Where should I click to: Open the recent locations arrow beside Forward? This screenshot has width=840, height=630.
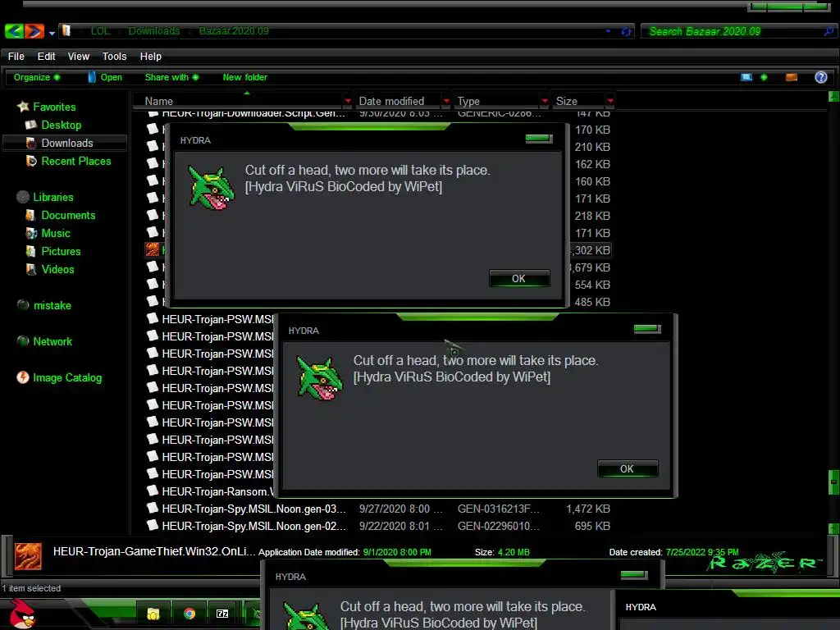point(52,33)
